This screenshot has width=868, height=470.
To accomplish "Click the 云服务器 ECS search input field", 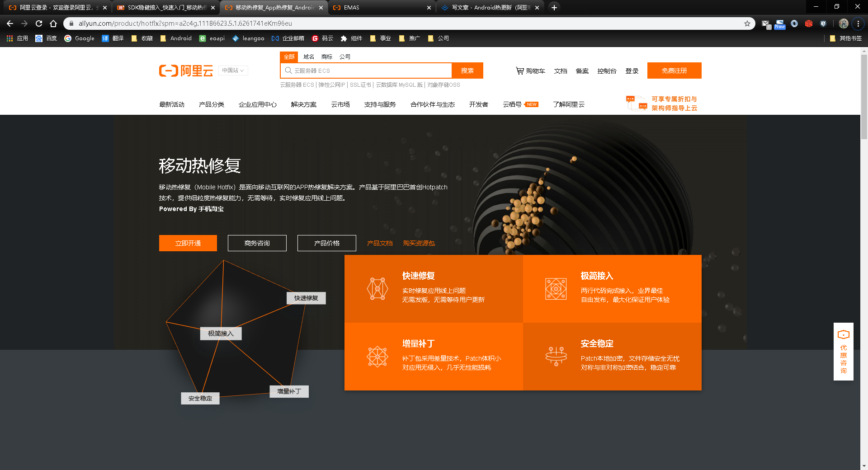I will point(366,70).
